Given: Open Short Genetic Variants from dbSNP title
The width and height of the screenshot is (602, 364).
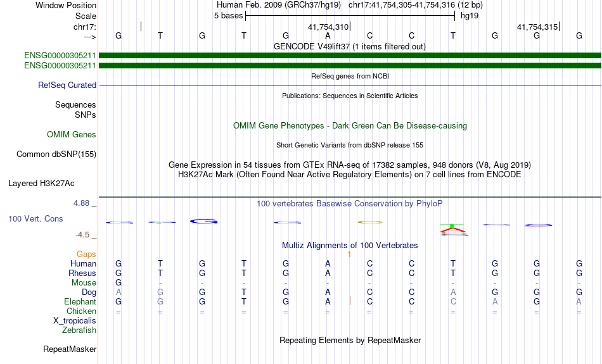Looking at the screenshot, I should click(x=350, y=146).
